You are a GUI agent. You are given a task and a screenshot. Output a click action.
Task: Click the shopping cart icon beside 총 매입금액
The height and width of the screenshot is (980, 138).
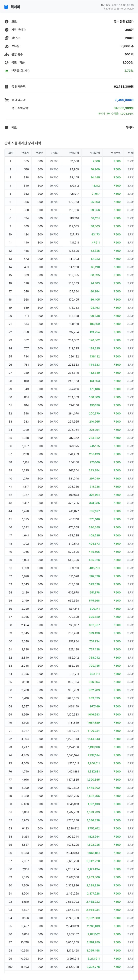tap(7, 100)
